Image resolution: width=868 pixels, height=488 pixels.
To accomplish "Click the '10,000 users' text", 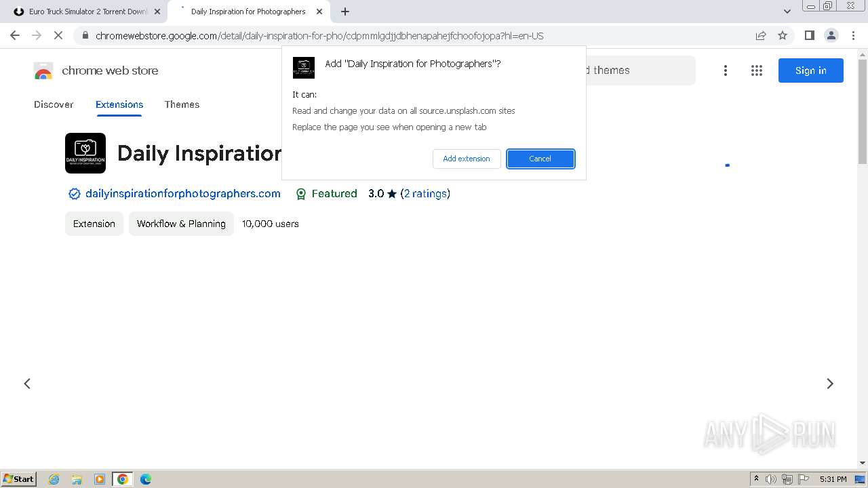I will [x=271, y=224].
